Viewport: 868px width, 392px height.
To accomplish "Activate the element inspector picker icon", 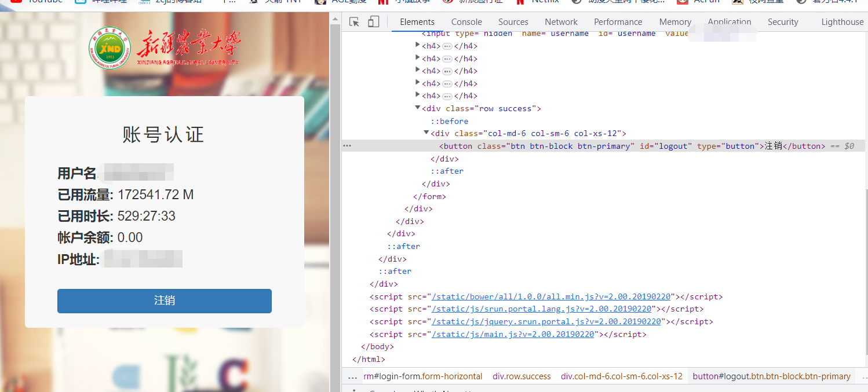I will (x=354, y=22).
